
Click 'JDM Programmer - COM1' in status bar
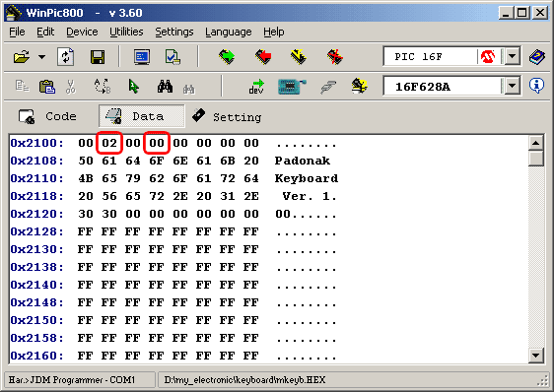[83, 380]
